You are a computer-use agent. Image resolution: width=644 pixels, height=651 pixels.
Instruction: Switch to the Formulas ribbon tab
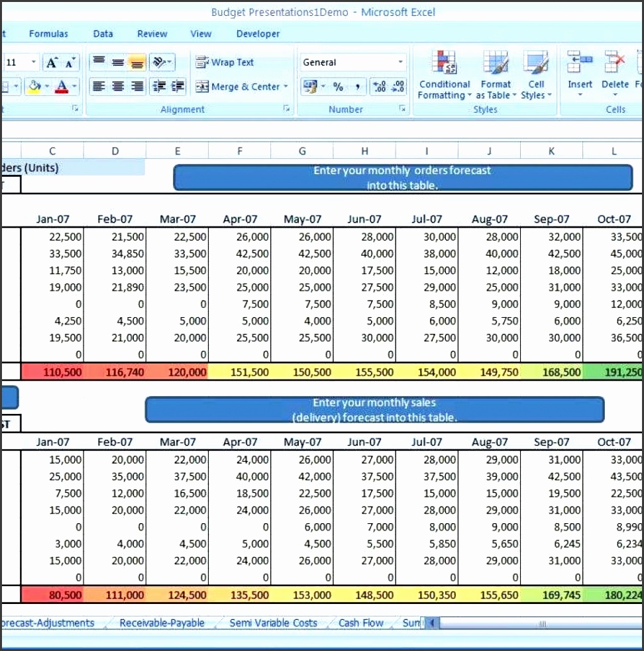pyautogui.click(x=48, y=33)
